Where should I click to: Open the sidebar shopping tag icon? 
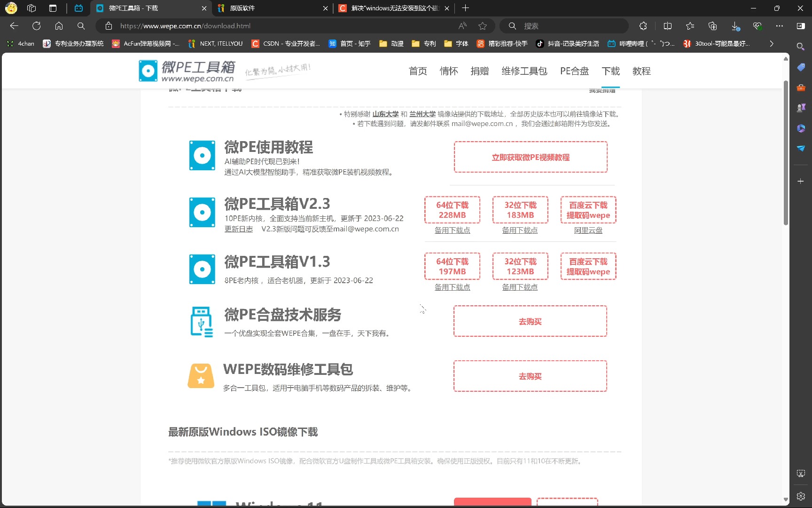(801, 67)
